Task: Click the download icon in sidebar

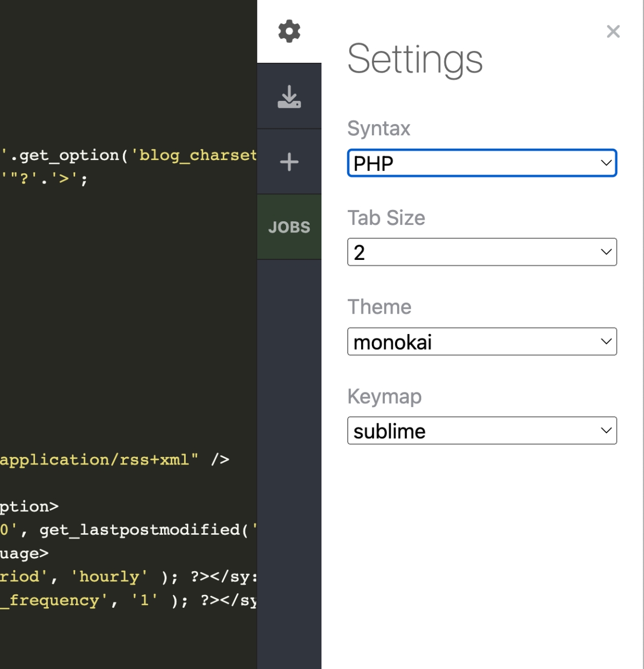Action: [289, 97]
